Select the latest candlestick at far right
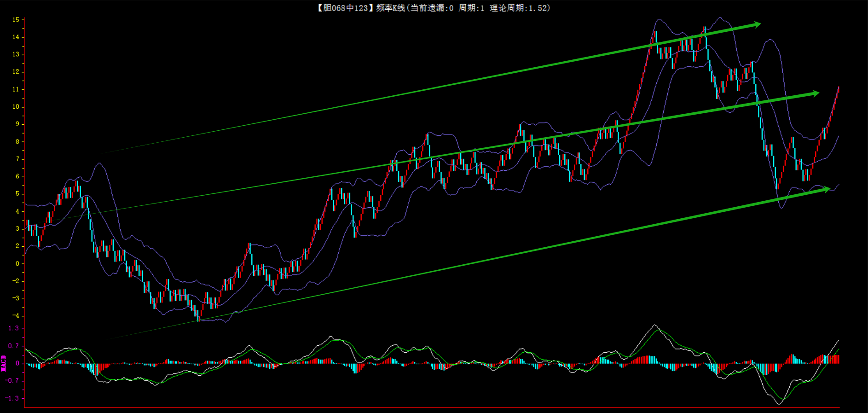Image resolution: width=868 pixels, height=413 pixels. coord(838,90)
